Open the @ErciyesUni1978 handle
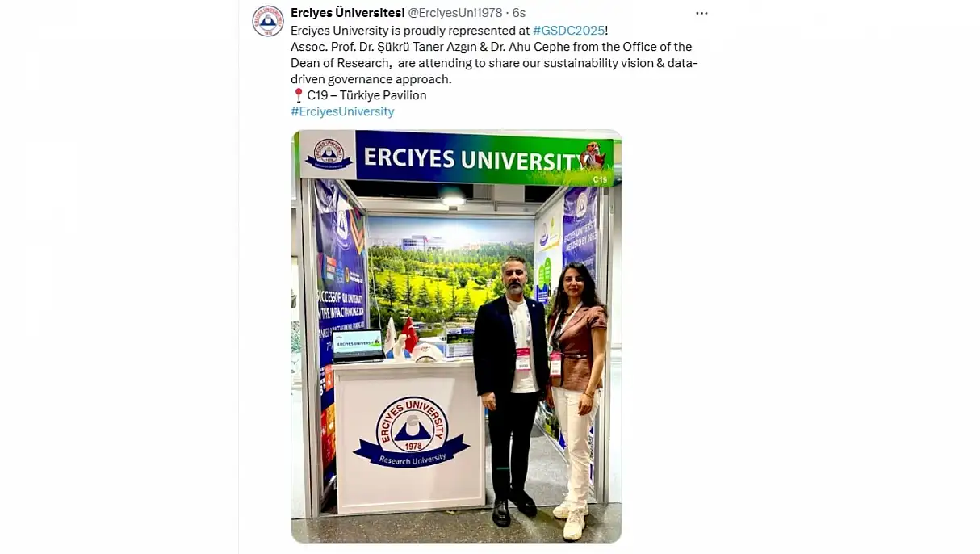This screenshot has width=980, height=554. [x=454, y=13]
